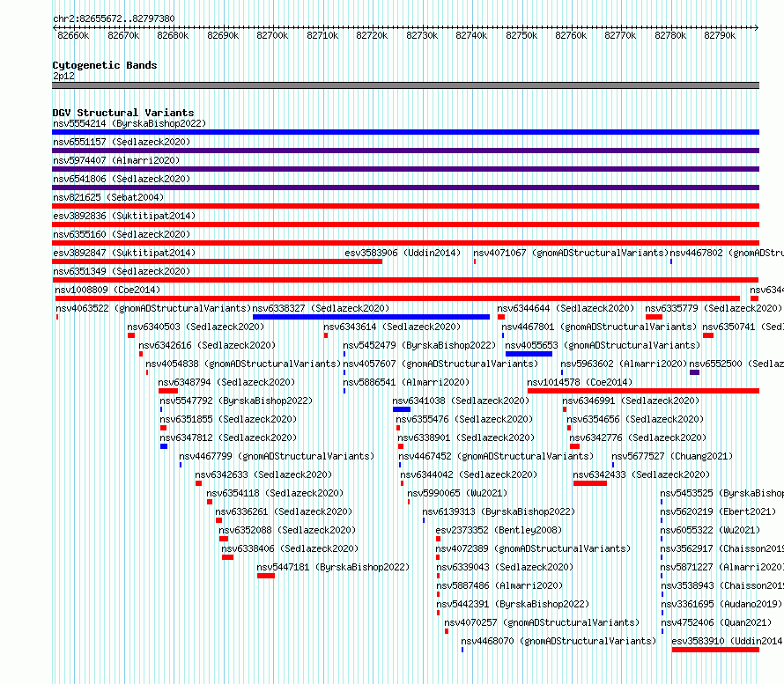Select nsv5677527 (Chuang2021) label
The width and height of the screenshot is (784, 684).
(672, 456)
